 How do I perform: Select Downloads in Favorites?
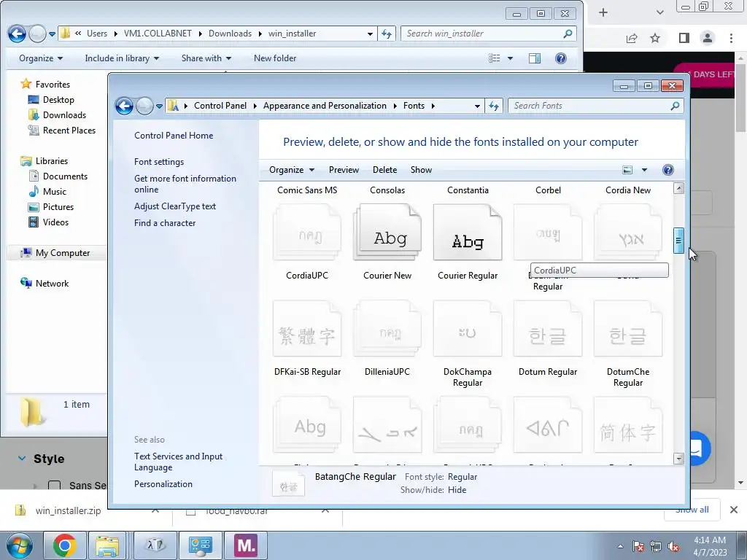click(x=64, y=115)
